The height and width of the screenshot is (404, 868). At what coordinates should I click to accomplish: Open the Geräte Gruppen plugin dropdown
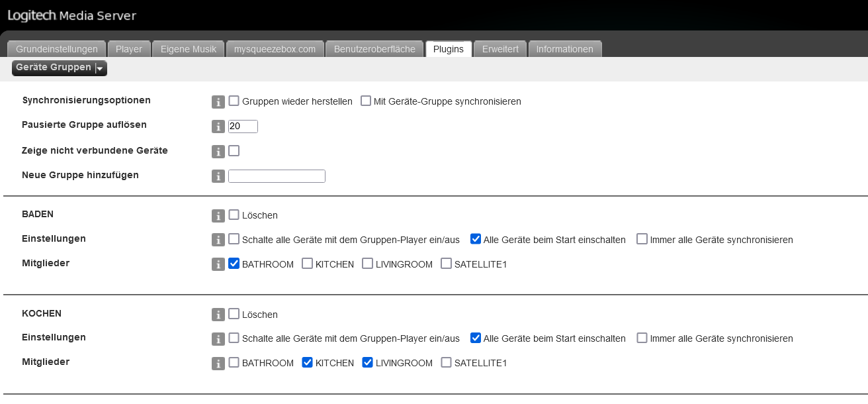point(60,68)
